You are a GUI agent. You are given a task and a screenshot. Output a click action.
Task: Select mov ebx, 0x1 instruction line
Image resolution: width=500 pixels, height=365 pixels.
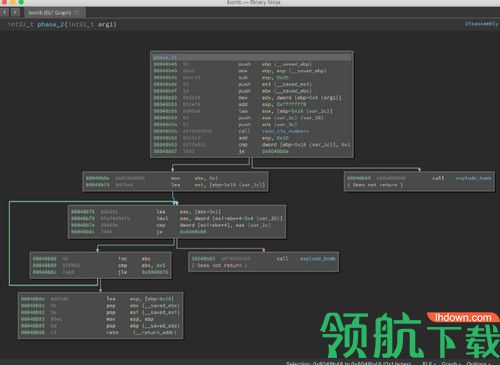coord(175,178)
